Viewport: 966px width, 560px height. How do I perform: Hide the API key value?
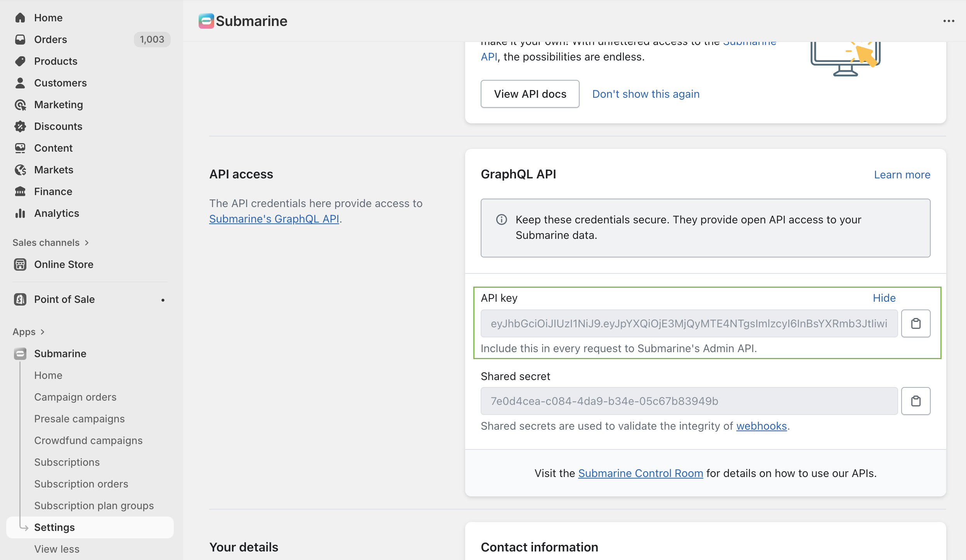[884, 298]
